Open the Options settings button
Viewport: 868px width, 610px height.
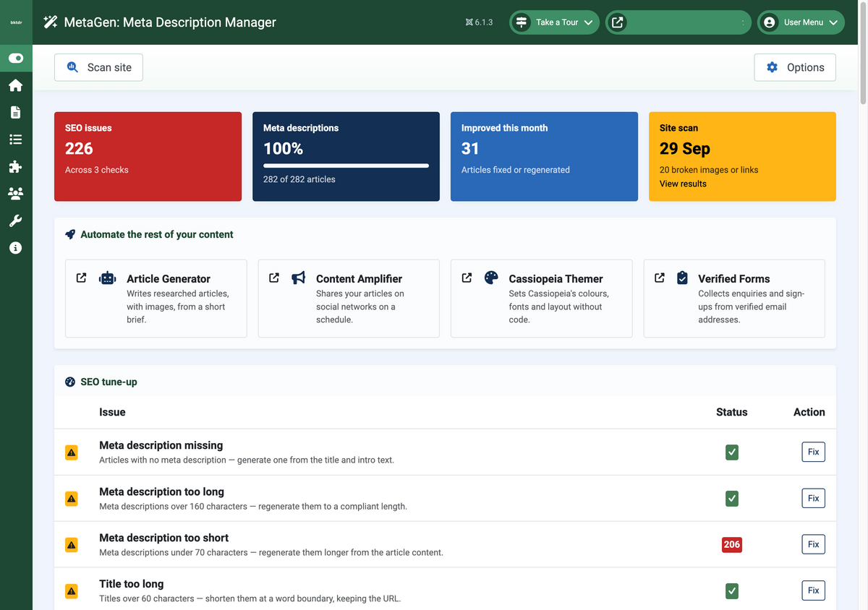795,67
